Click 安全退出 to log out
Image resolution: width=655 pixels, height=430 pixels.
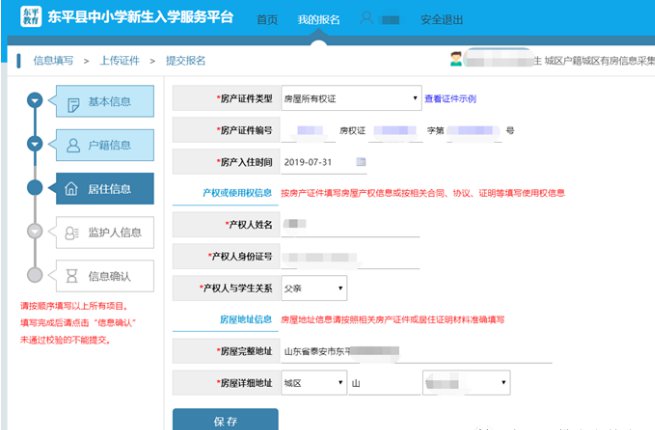pos(441,20)
